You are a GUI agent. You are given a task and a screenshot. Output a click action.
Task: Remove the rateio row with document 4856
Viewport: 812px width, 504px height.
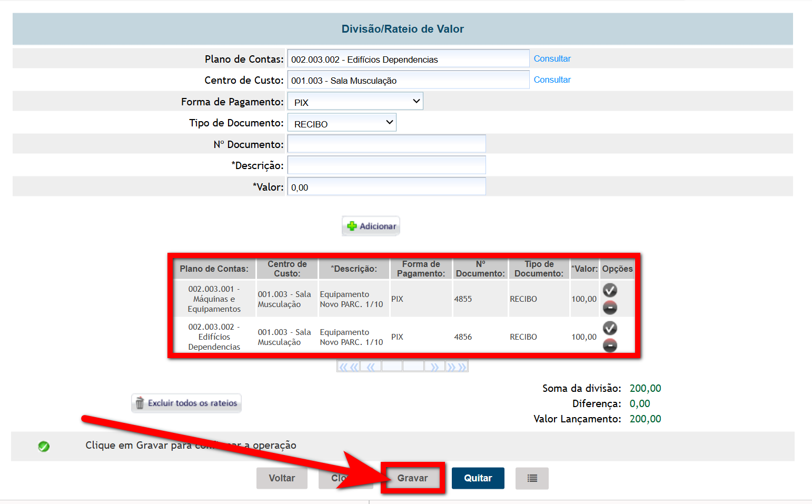[610, 345]
